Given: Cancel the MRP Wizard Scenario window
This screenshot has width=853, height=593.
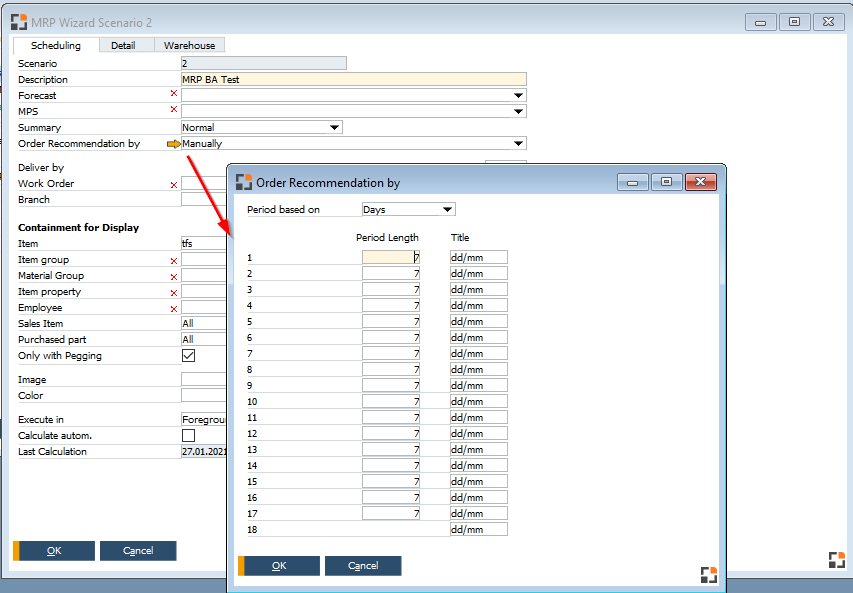Looking at the screenshot, I should [138, 550].
